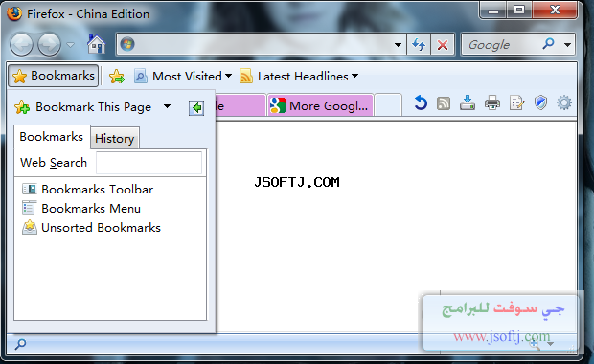Open the Unsorted Bookmarks folder

click(92, 228)
